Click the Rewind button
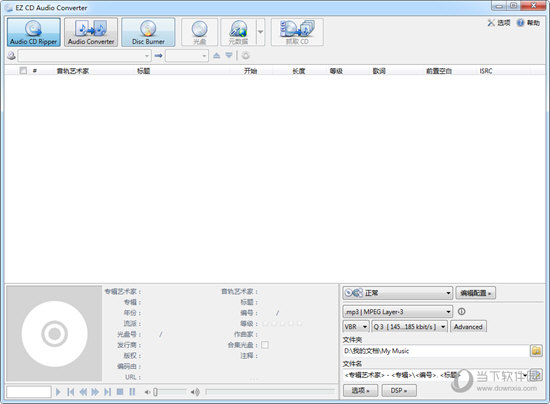550x404 pixels. 83,392
